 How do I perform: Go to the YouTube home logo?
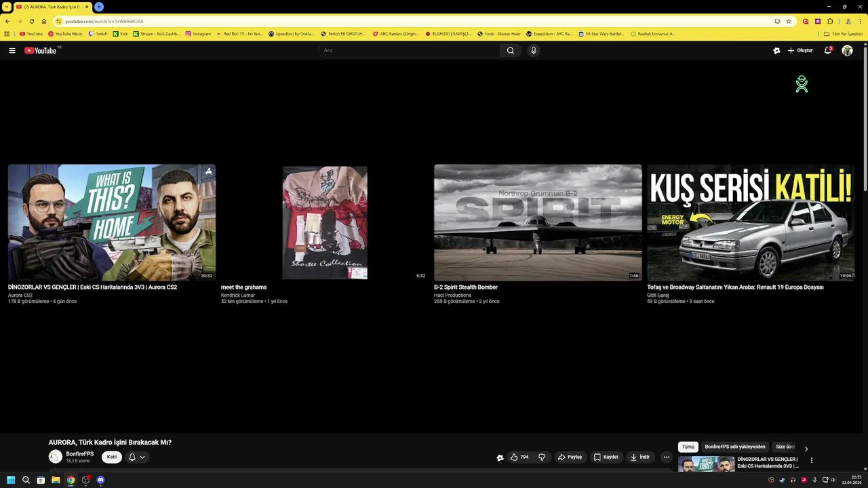point(42,50)
